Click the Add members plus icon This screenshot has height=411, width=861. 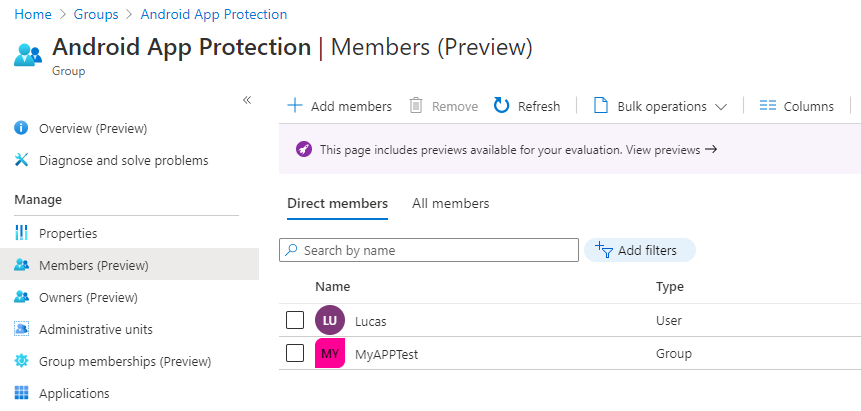coord(295,105)
